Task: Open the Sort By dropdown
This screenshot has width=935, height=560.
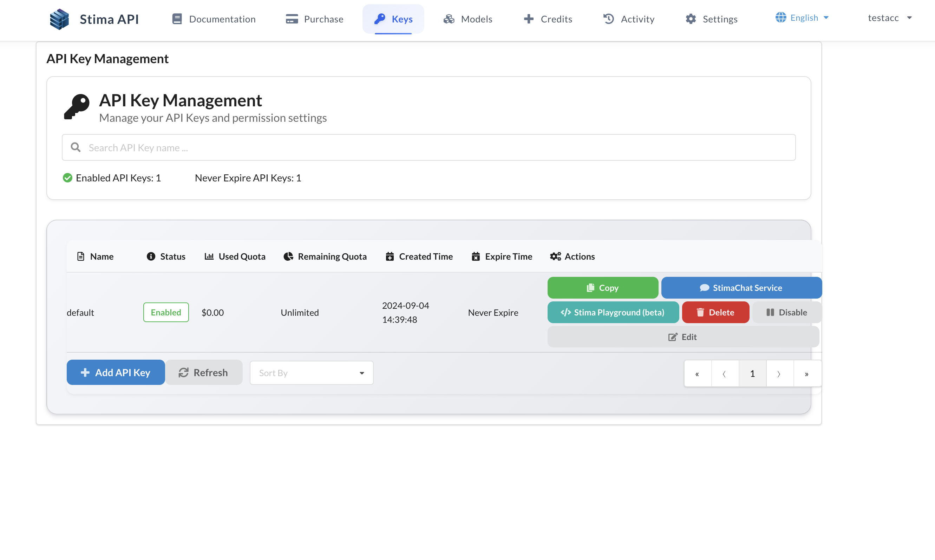Action: click(311, 373)
